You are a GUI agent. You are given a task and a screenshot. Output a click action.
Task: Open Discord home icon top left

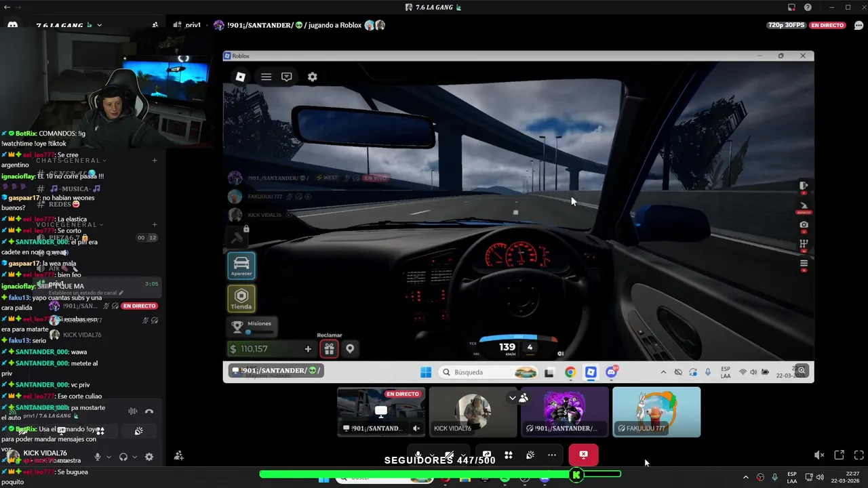pos(12,25)
